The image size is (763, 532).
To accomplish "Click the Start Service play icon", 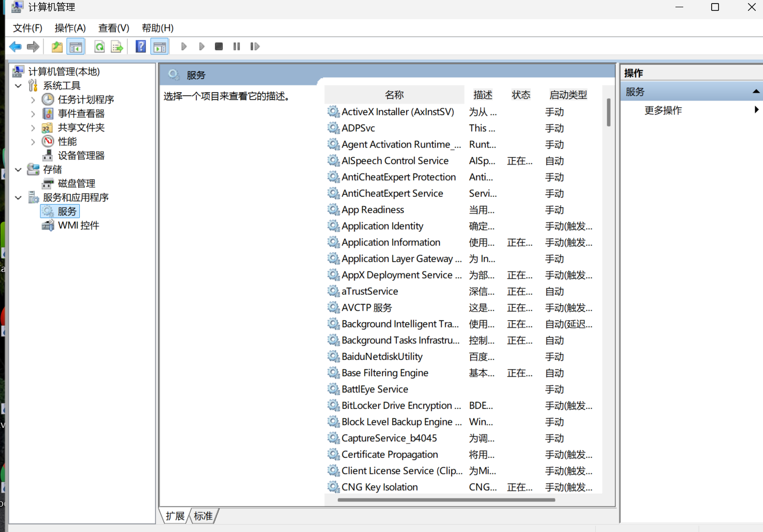I will pos(184,47).
